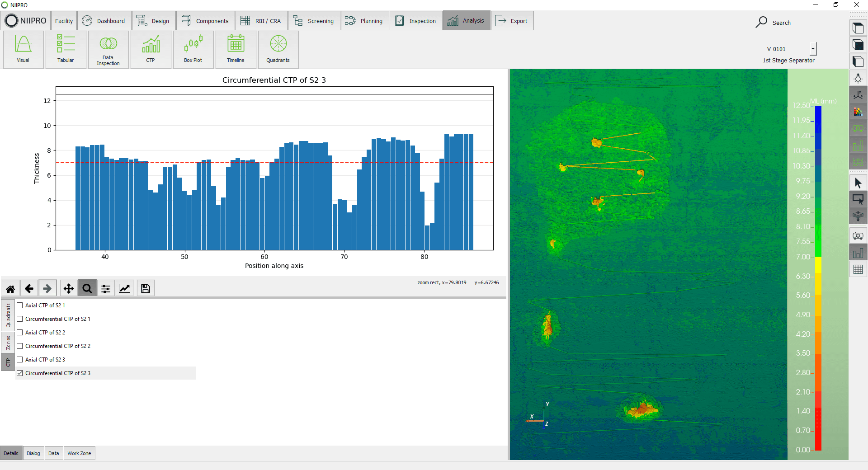Viewport: 868px width, 470px height.
Task: Open the Inspection tab
Action: pos(416,21)
